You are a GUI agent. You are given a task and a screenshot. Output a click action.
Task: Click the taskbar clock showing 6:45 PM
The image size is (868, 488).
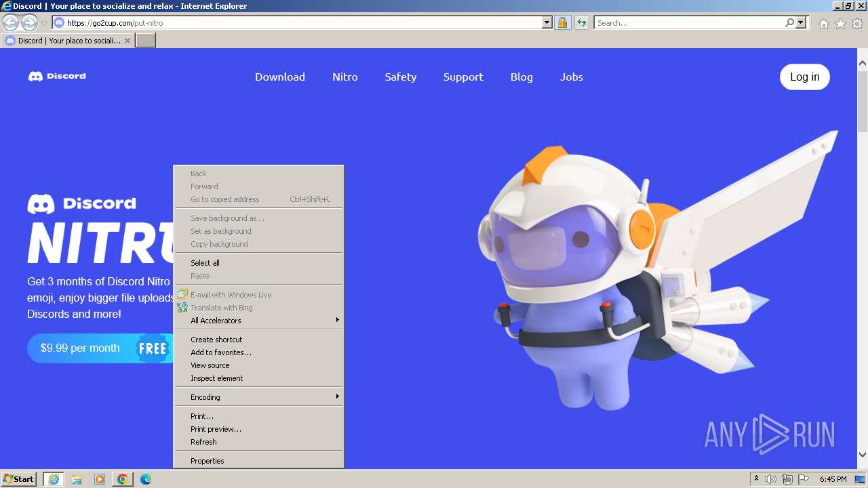click(833, 479)
